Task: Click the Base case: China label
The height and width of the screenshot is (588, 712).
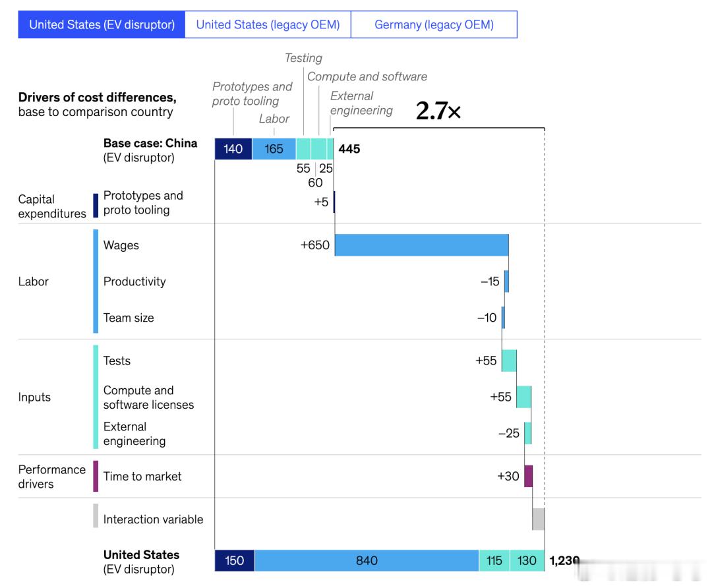Action: 150,143
